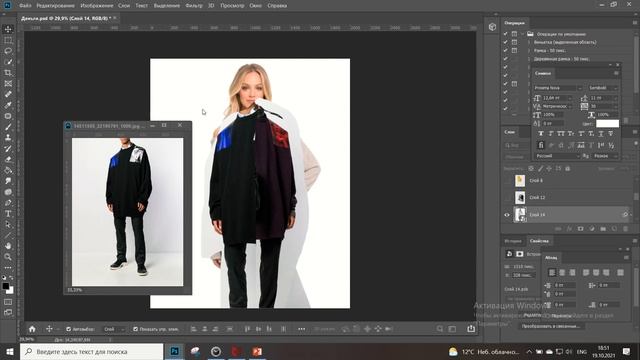Image resolution: width=640 pixels, height=360 pixels.
Task: Open the Редактирование menu
Action: coord(56,6)
